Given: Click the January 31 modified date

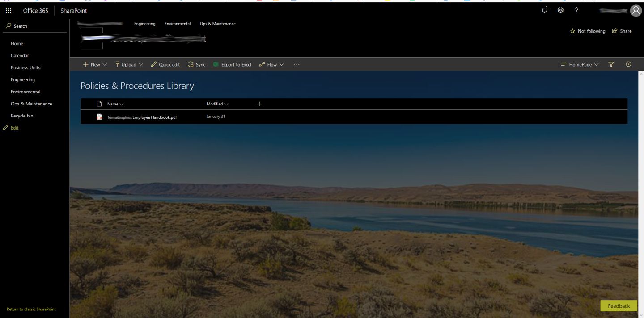Looking at the screenshot, I should [216, 117].
